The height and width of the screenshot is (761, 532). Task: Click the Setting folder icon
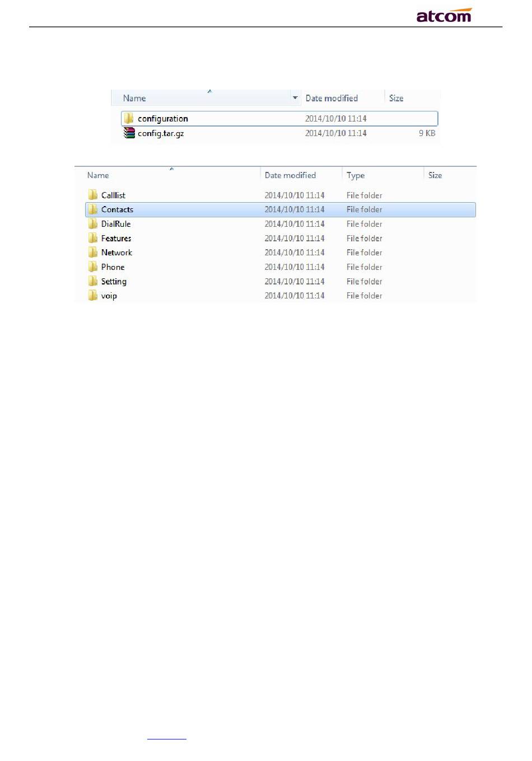pos(93,281)
